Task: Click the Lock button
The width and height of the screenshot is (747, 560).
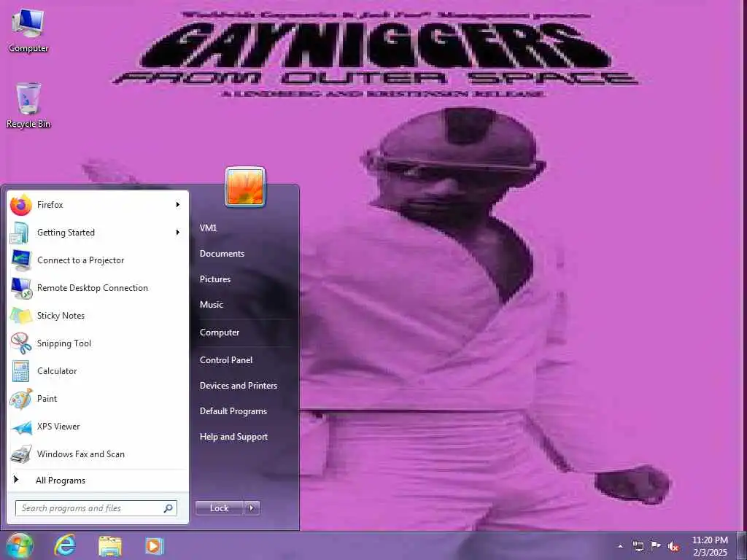Action: [x=220, y=508]
